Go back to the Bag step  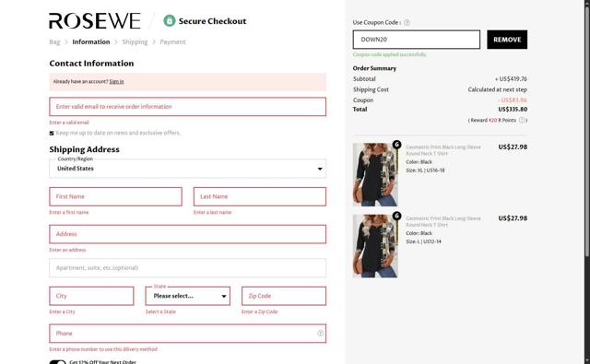[54, 41]
